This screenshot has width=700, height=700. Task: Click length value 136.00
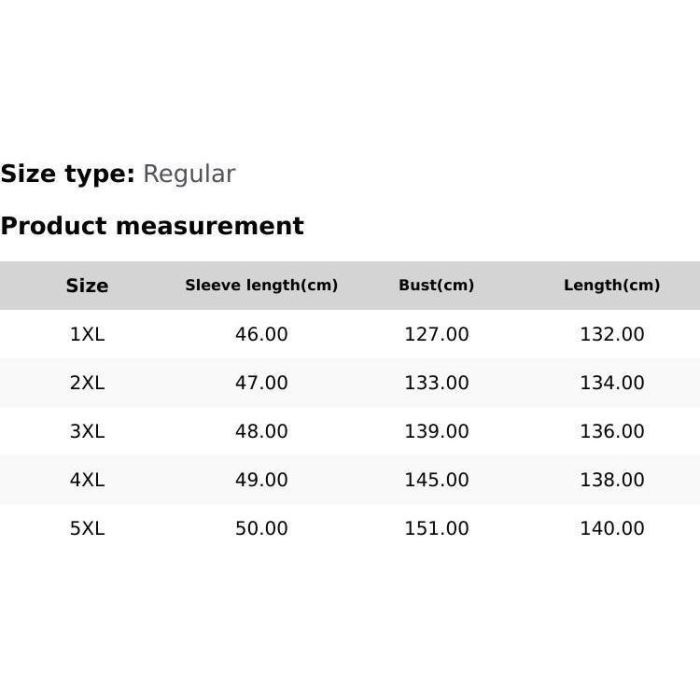tap(612, 431)
